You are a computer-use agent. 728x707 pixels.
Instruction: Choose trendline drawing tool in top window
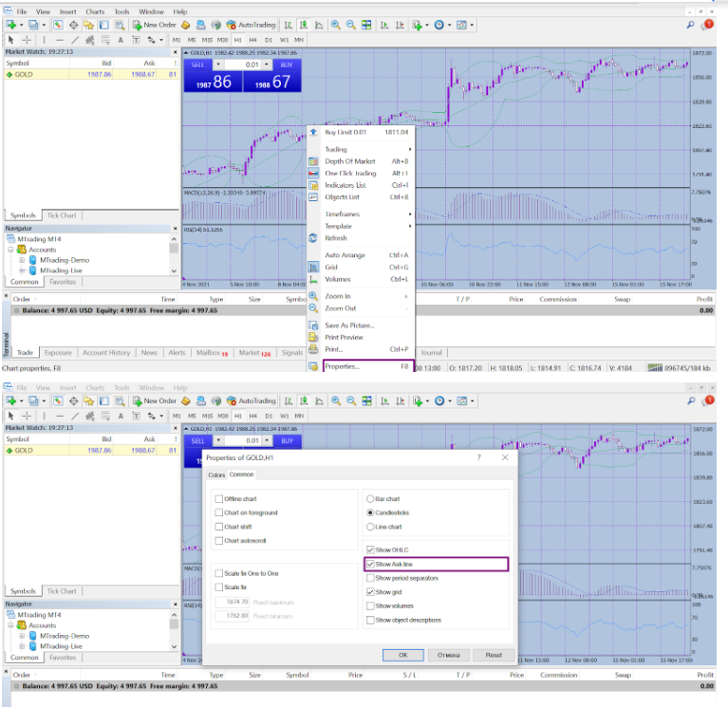point(75,40)
